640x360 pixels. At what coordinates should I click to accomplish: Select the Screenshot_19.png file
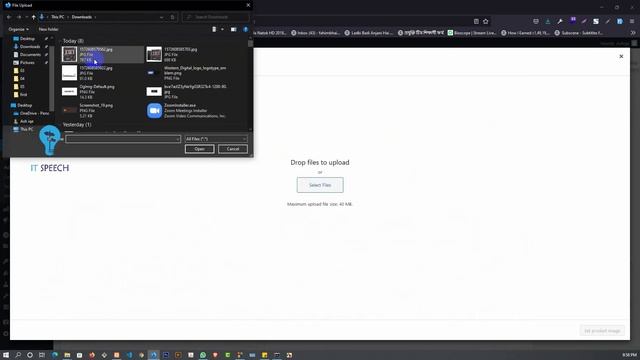point(102,110)
